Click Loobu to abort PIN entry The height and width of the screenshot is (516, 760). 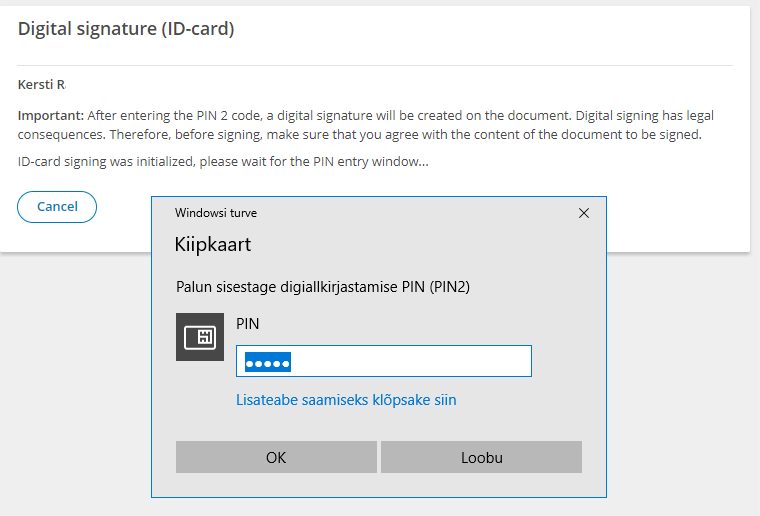[481, 458]
